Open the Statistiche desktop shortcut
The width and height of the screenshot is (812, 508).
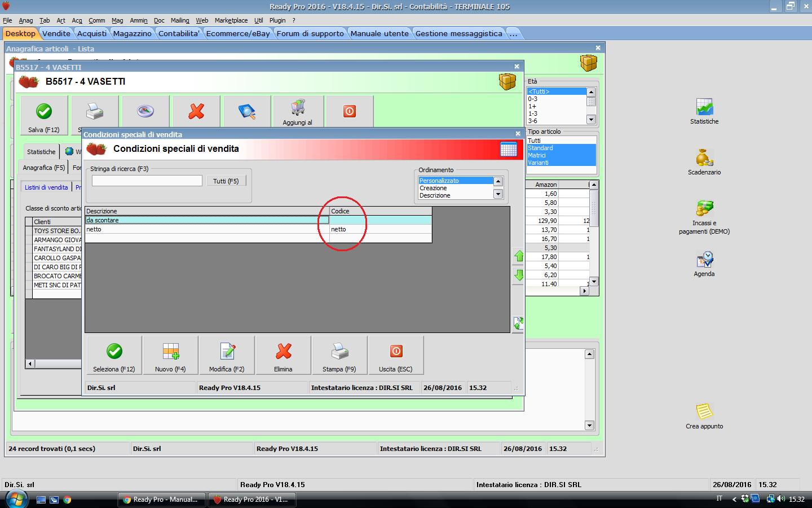(704, 111)
